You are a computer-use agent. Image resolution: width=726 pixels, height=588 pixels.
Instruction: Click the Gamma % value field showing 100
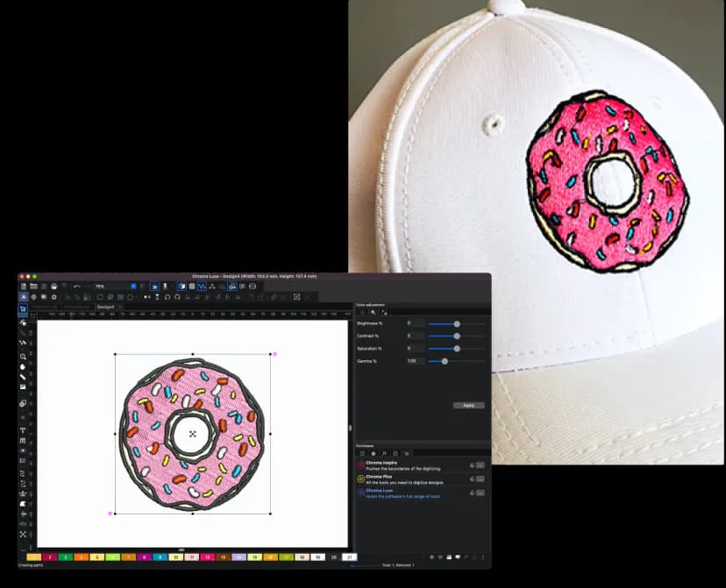(416, 361)
